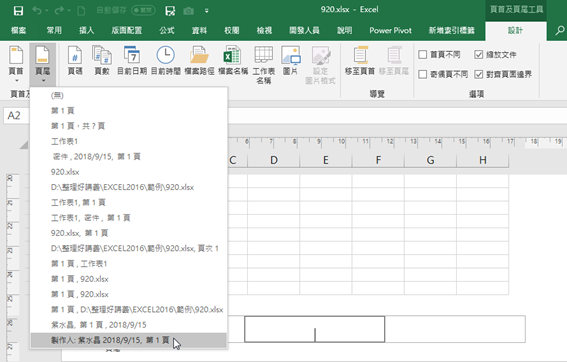Screen dimensions: 567x362
Task: Choose the (無) footer option
Action: (129, 95)
